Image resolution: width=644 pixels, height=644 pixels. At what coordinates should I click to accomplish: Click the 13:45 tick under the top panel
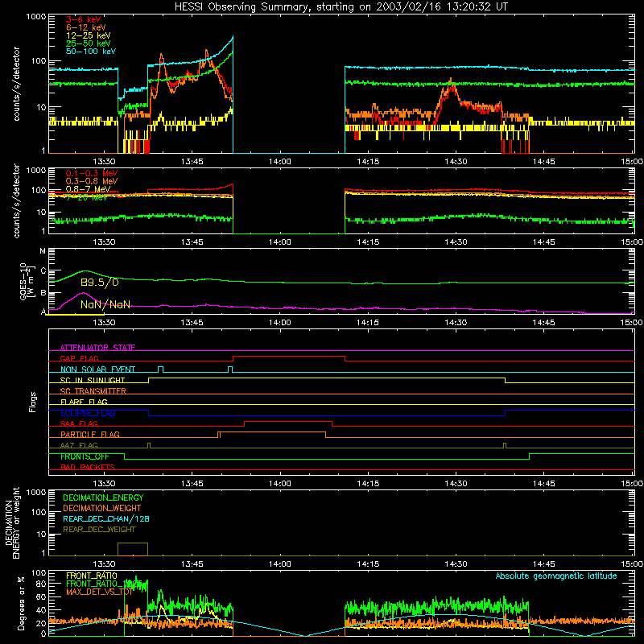click(192, 162)
